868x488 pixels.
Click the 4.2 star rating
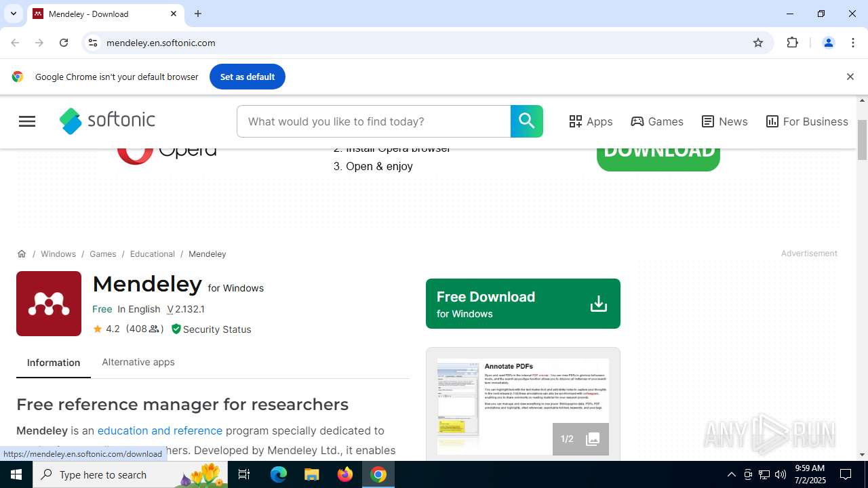pos(106,329)
